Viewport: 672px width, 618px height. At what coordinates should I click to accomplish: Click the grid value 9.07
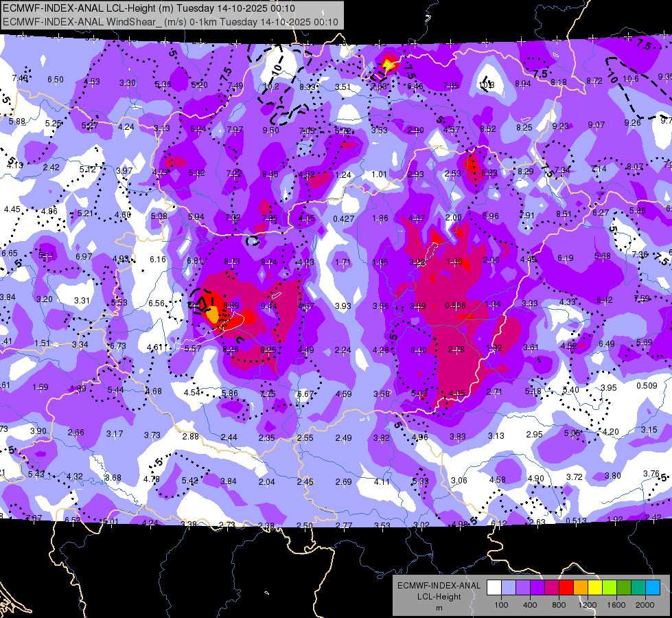tap(596, 124)
